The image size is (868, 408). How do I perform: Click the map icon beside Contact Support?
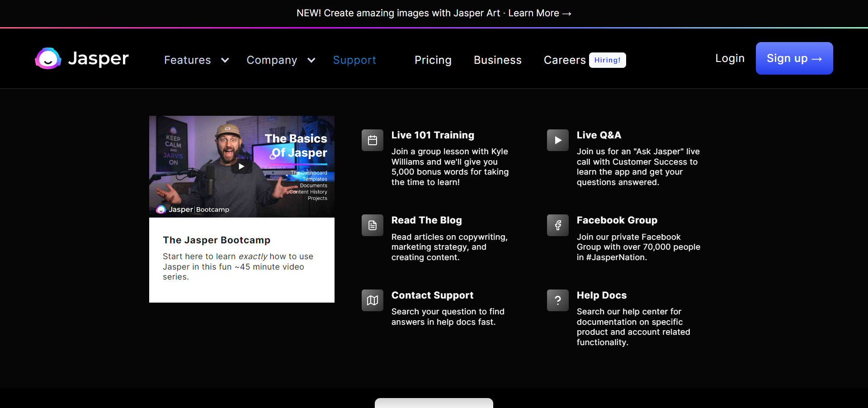pyautogui.click(x=372, y=300)
